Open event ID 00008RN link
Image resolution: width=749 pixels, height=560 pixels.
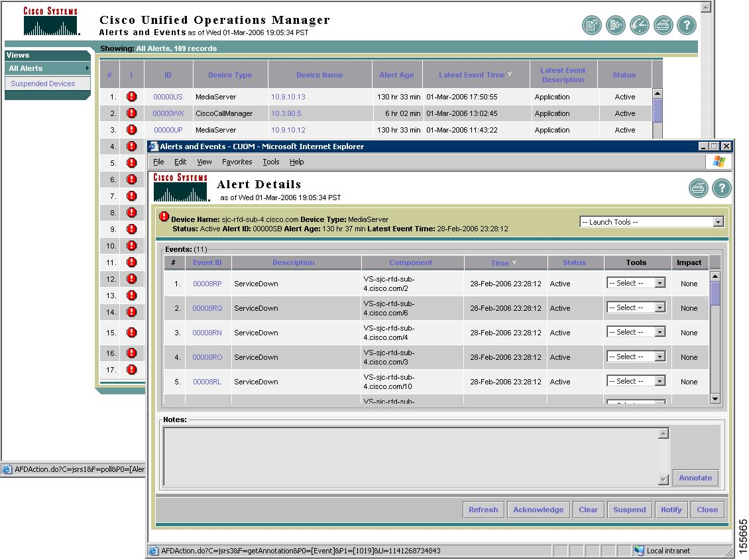[x=207, y=333]
